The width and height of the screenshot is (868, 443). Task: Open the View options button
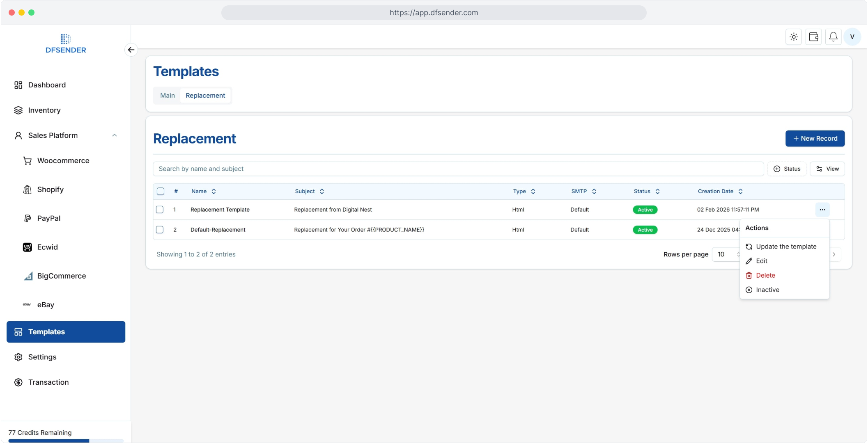pos(827,169)
